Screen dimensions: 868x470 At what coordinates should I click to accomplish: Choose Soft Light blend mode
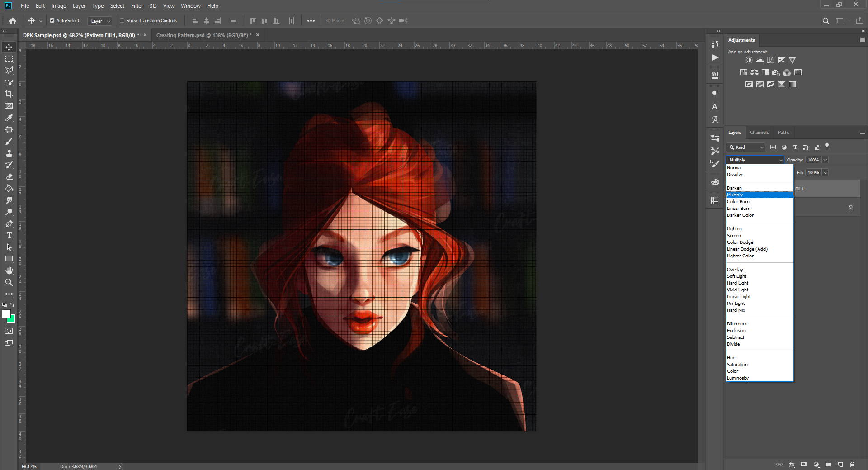point(760,276)
